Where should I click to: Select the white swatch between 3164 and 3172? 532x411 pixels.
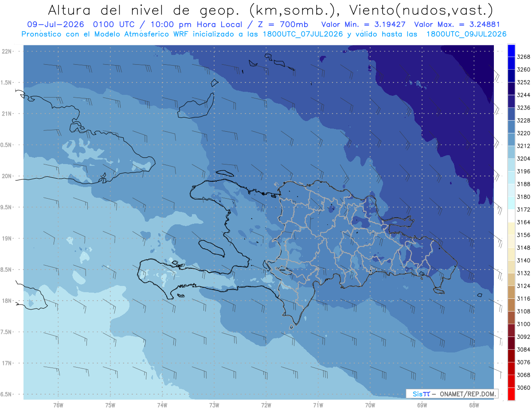(511, 215)
